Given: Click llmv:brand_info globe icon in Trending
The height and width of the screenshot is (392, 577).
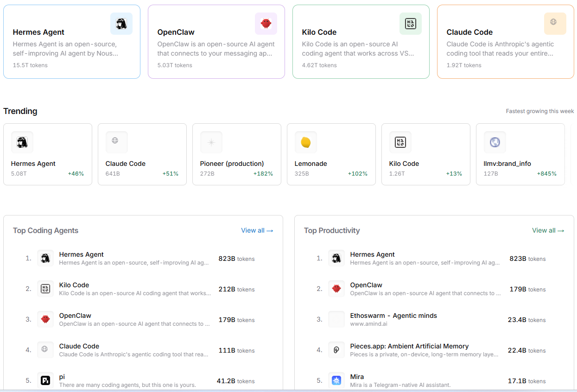Looking at the screenshot, I should point(495,142).
